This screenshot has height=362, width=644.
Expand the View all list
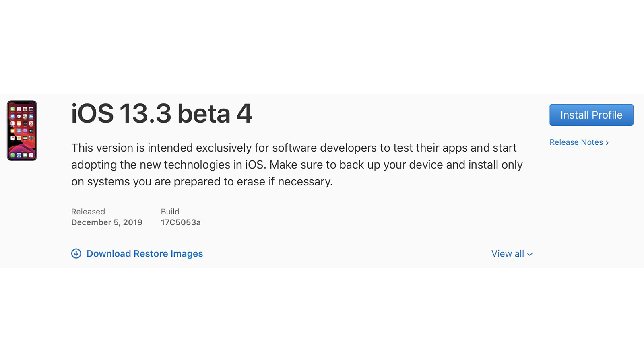[508, 254]
